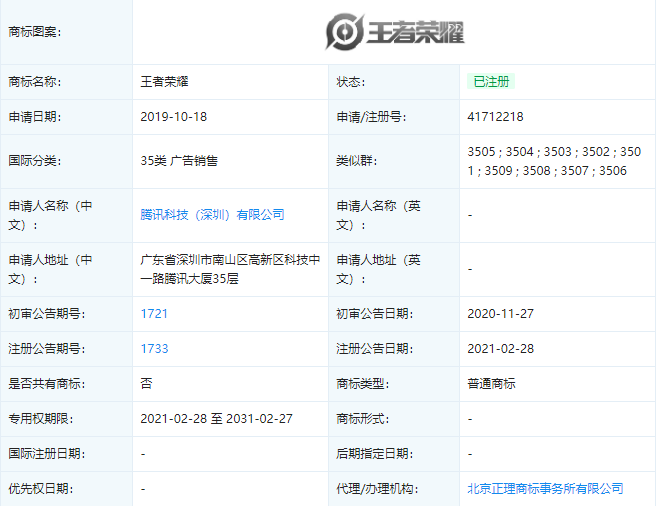657x506 pixels.
Task: Click the 状态 label
Action: tap(351, 82)
